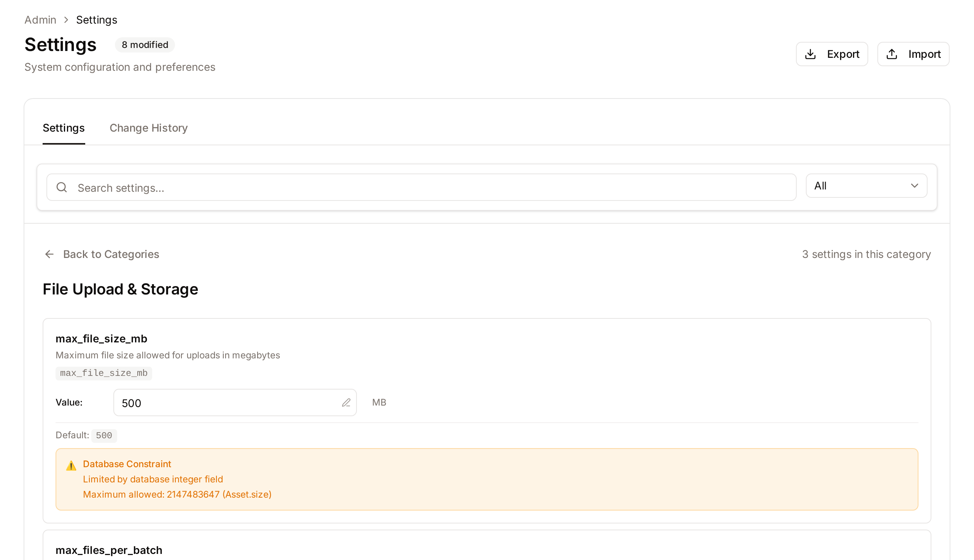Click the Settings breadcrumb item
This screenshot has width=974, height=560.
pos(97,20)
